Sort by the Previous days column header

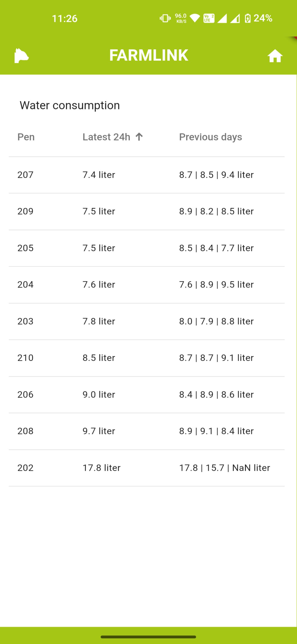coord(210,137)
